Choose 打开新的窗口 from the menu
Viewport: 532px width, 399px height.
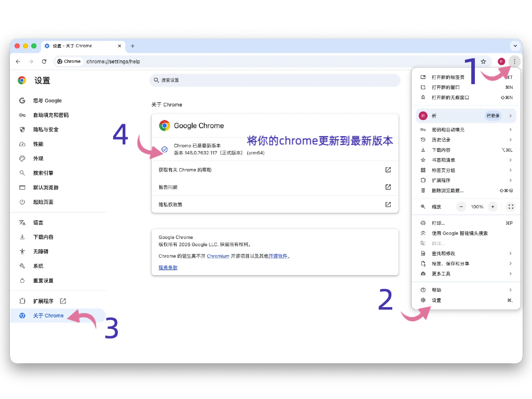[466, 87]
